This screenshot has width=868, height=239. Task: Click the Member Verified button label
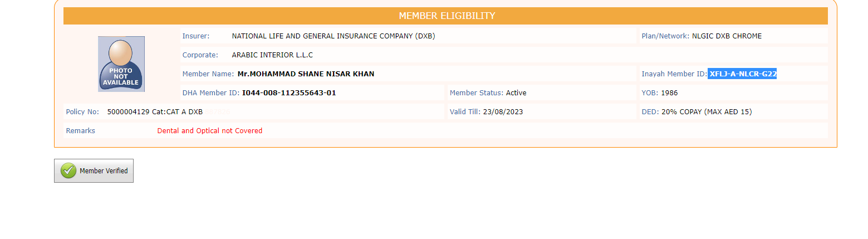(104, 171)
